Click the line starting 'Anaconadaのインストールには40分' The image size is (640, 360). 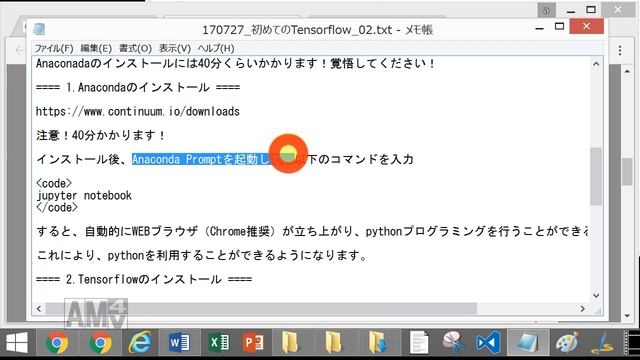tap(236, 64)
